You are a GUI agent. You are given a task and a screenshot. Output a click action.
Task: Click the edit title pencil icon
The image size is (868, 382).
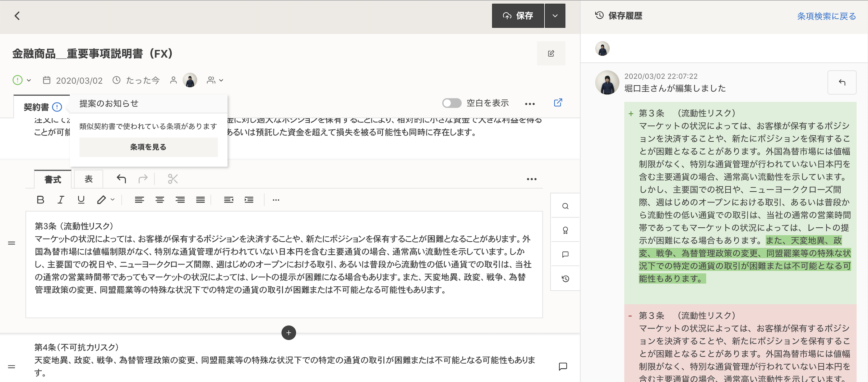point(551,53)
